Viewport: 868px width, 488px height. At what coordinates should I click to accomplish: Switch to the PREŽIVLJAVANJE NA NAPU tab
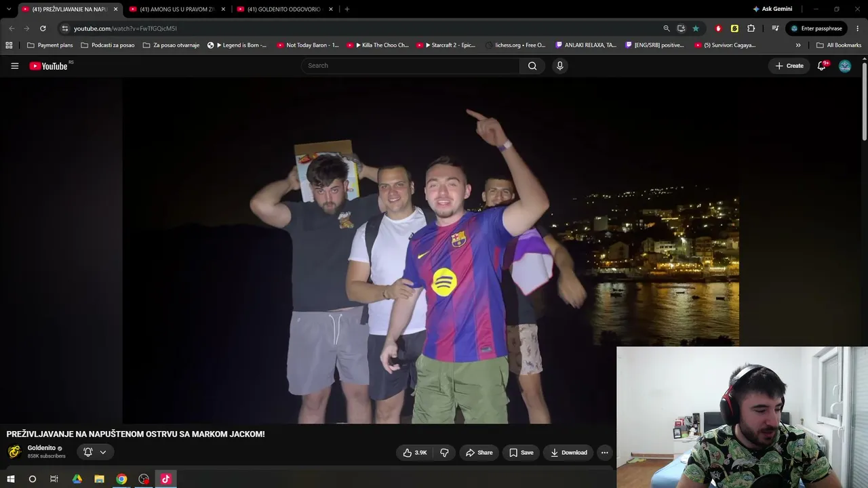[x=70, y=9]
